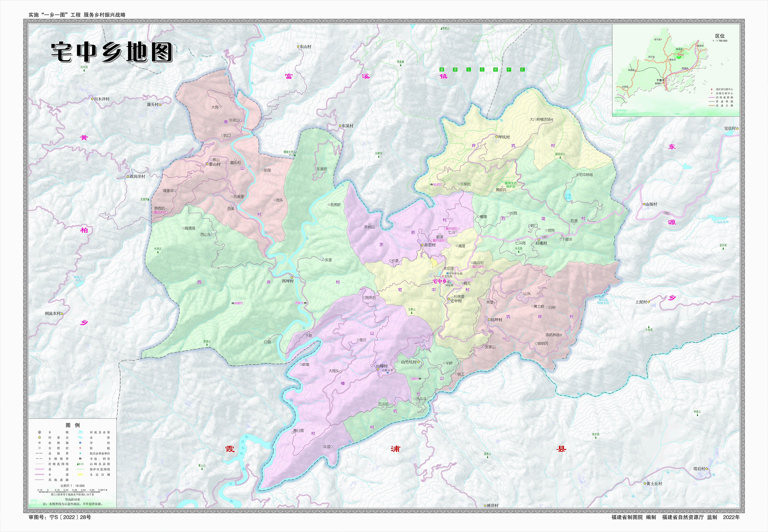Image resolution: width=768 pixels, height=532 pixels.
Task: Click the red hospital symbol in legend
Action: 80,448
